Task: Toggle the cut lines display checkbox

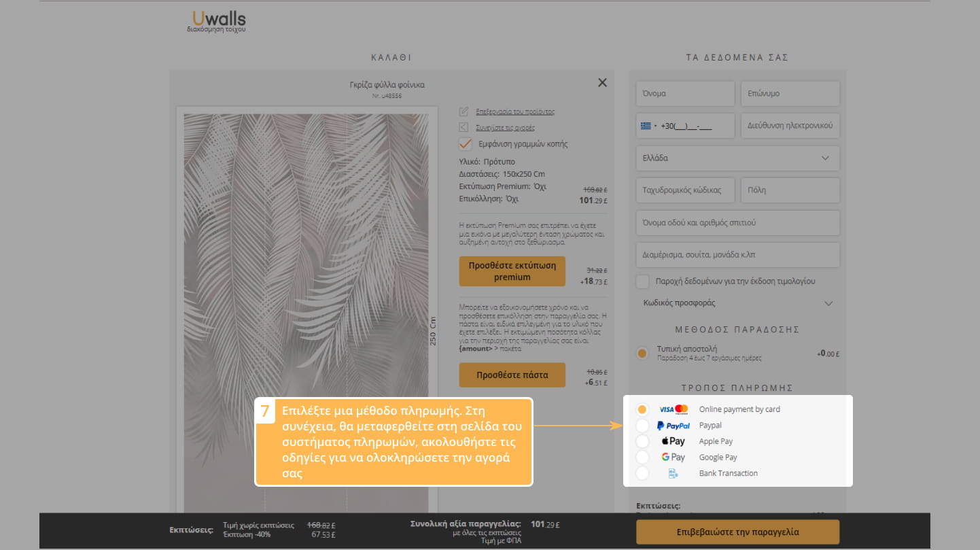Action: (x=466, y=144)
